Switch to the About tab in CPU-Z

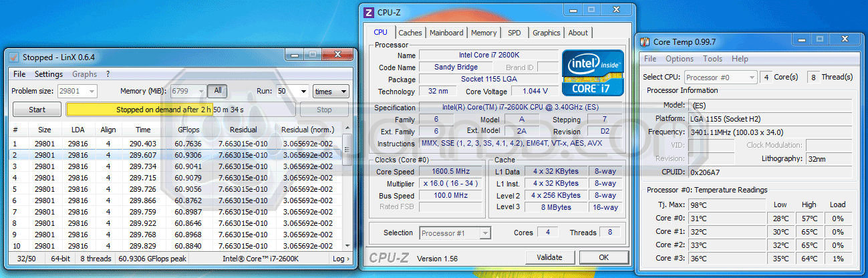pos(578,33)
